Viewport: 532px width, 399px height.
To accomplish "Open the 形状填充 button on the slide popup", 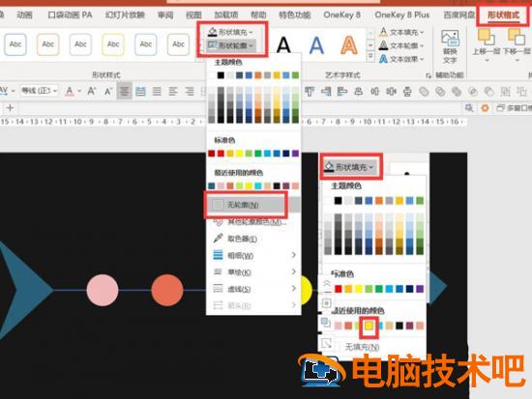I will (x=350, y=167).
